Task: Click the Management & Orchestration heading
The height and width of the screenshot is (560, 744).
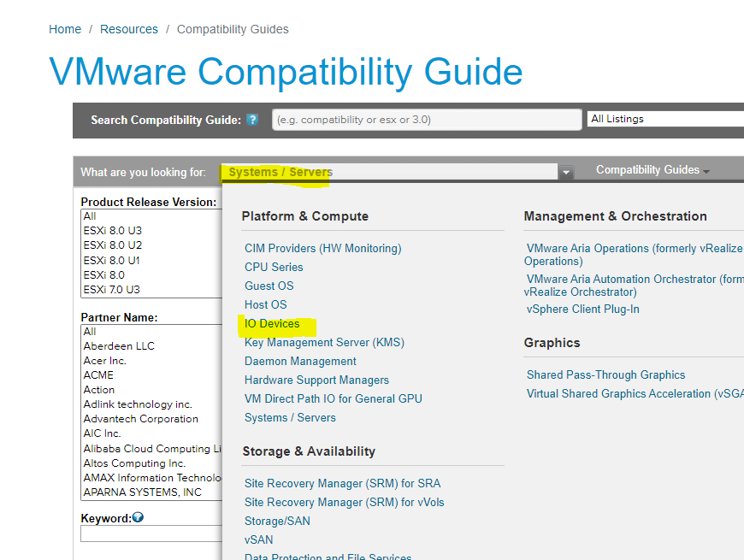Action: [x=616, y=216]
